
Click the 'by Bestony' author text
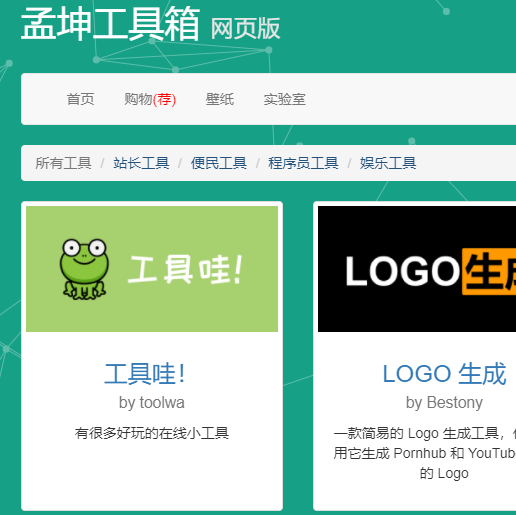pos(444,402)
